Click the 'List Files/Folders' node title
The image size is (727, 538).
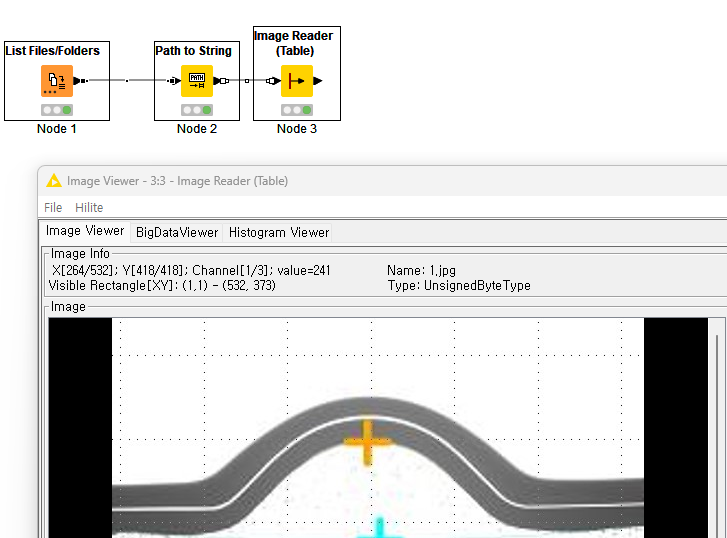coord(52,51)
